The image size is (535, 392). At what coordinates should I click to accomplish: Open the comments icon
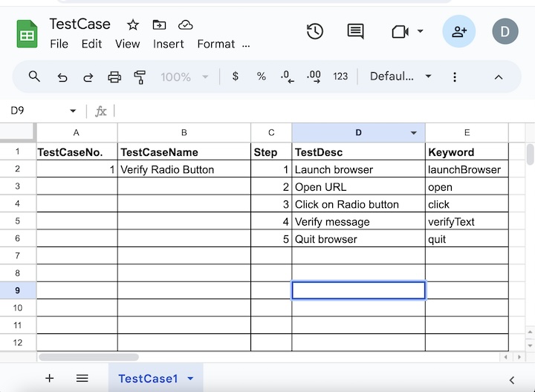click(356, 31)
